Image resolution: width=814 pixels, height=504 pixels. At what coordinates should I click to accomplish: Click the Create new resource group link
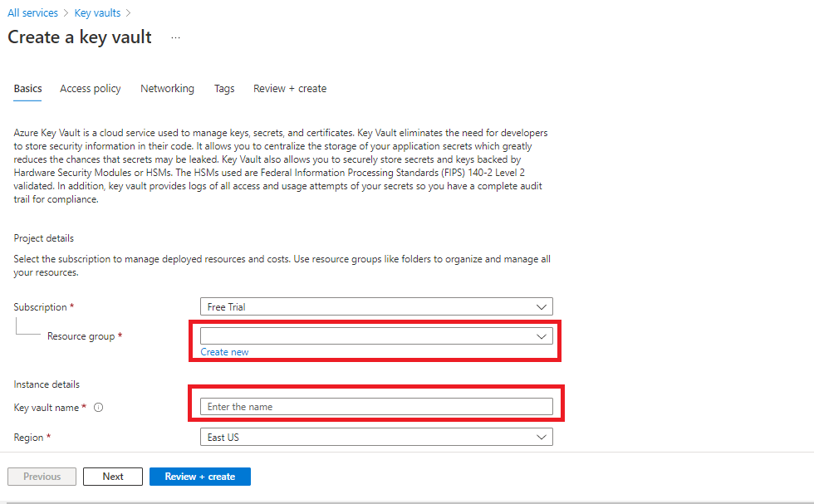(x=224, y=351)
